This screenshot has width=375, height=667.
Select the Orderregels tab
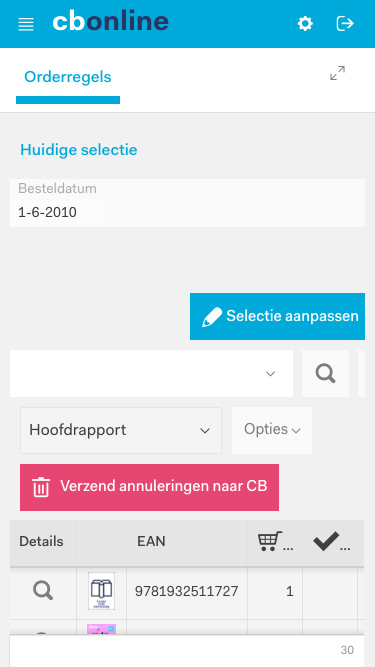(x=68, y=77)
